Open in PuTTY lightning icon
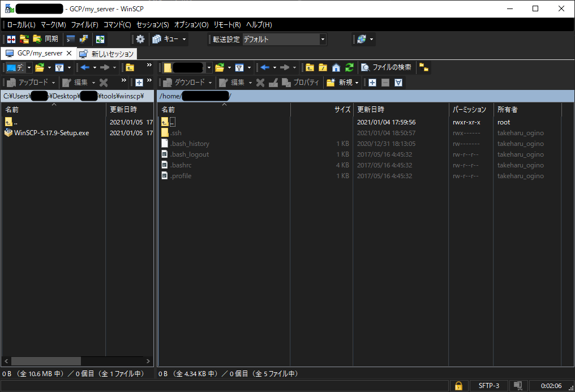 coord(84,39)
